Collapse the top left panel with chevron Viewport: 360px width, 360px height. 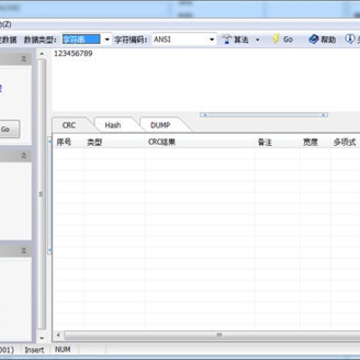(24, 59)
